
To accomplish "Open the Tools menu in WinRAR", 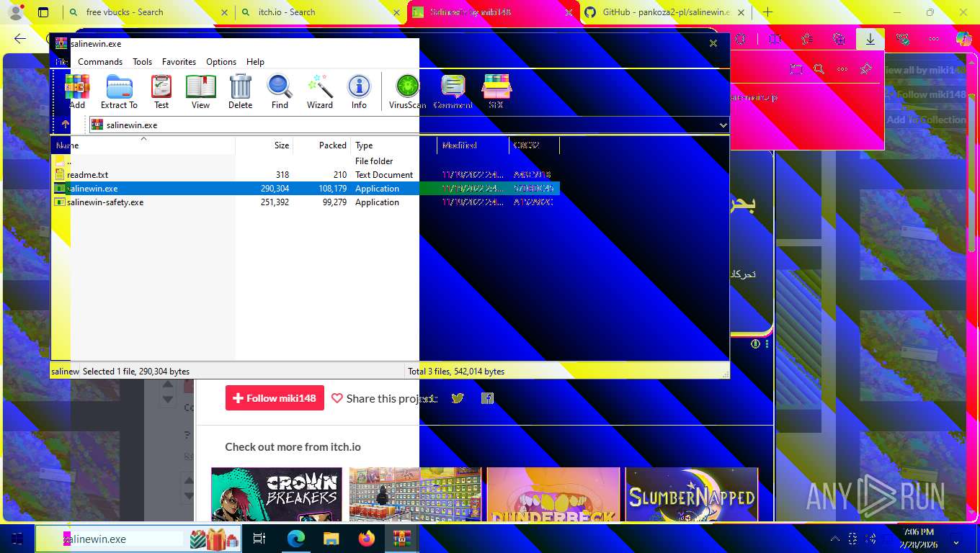I will coord(142,62).
